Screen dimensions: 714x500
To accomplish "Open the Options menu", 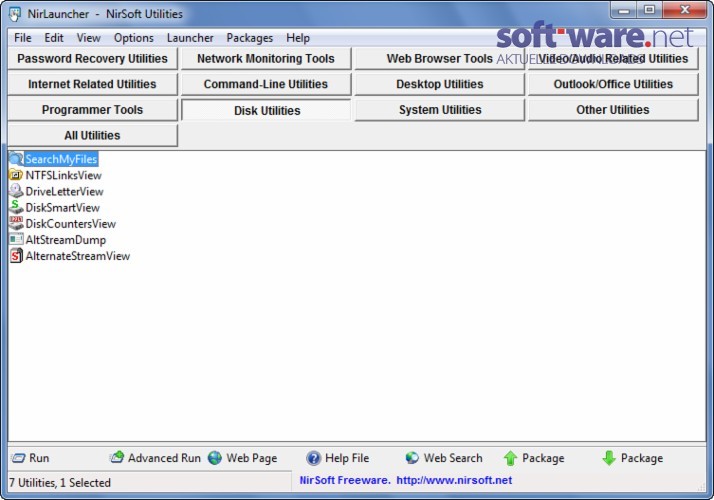I will click(133, 38).
